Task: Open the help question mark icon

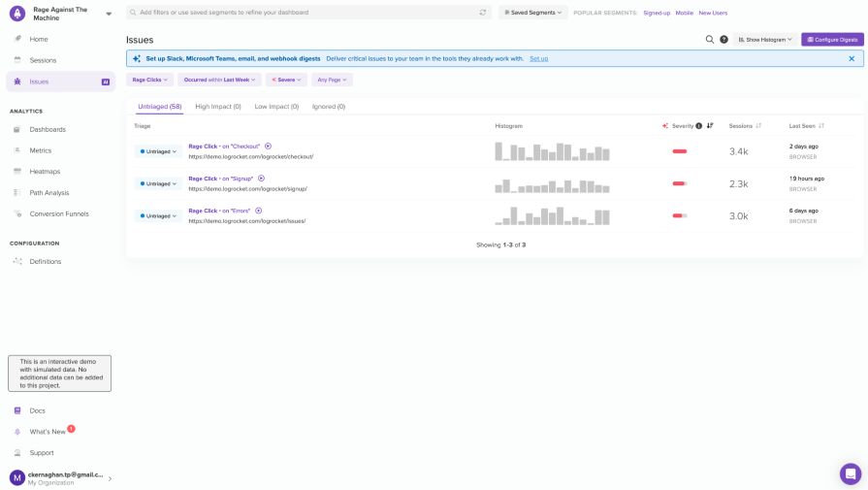Action: 723,40
